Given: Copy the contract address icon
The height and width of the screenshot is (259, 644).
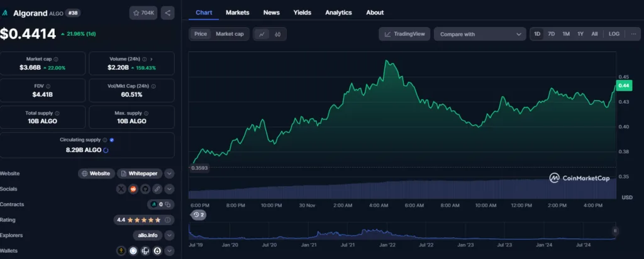Looking at the screenshot, I should [x=167, y=204].
